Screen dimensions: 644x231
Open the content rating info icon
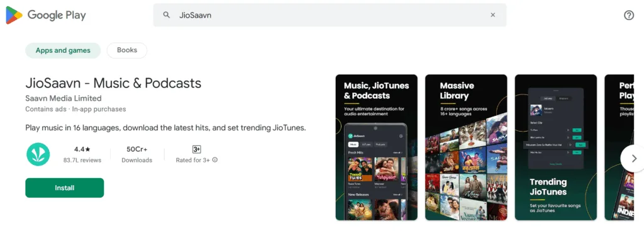[x=215, y=160]
